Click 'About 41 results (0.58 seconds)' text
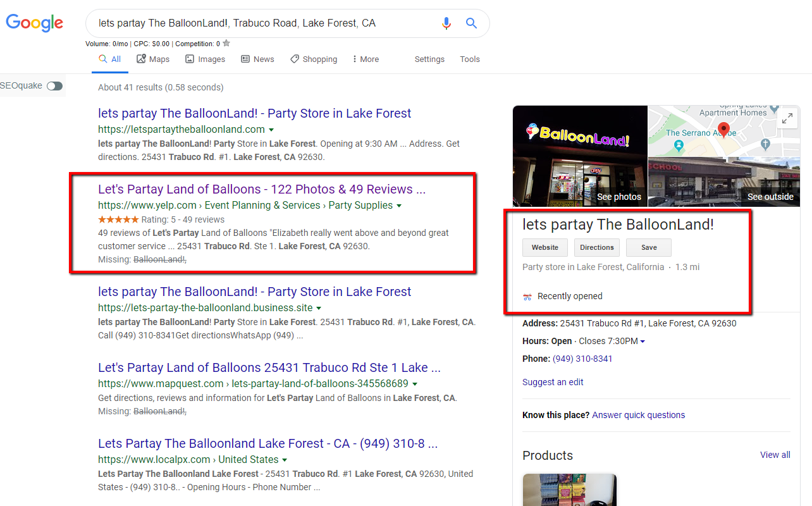This screenshot has height=506, width=812. pos(161,87)
